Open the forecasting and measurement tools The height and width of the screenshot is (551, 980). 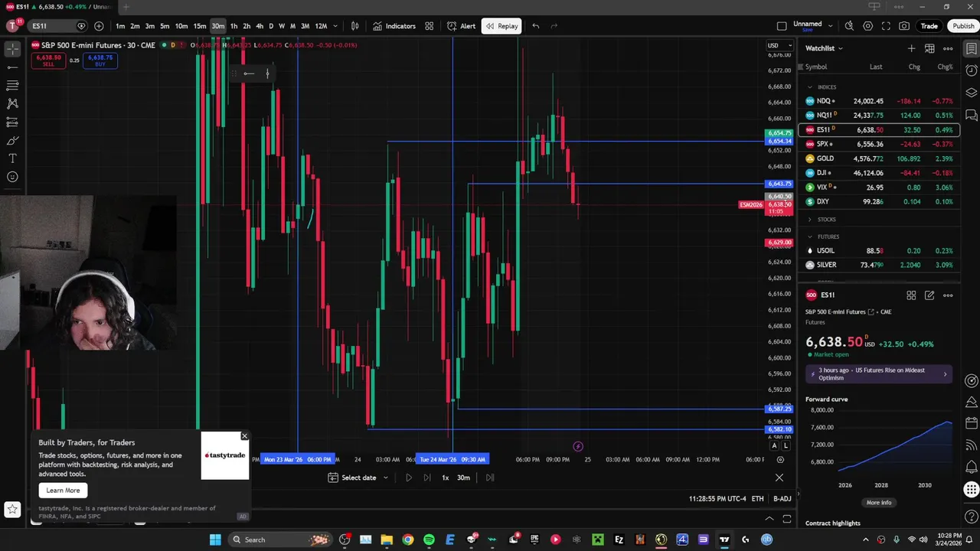pos(12,122)
